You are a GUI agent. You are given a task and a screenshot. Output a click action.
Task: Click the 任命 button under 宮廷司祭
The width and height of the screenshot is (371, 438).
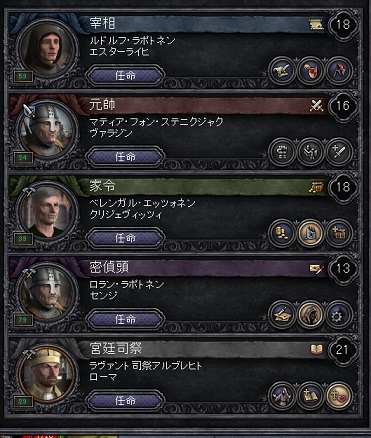point(125,401)
